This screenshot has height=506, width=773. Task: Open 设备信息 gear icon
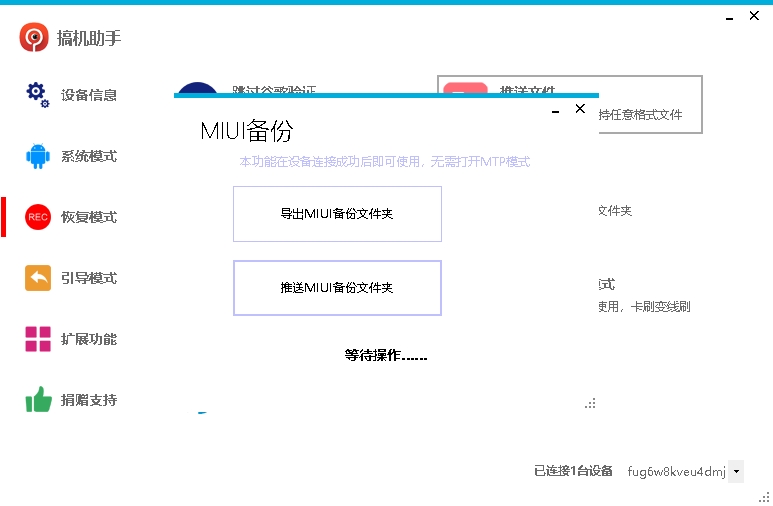pyautogui.click(x=38, y=95)
